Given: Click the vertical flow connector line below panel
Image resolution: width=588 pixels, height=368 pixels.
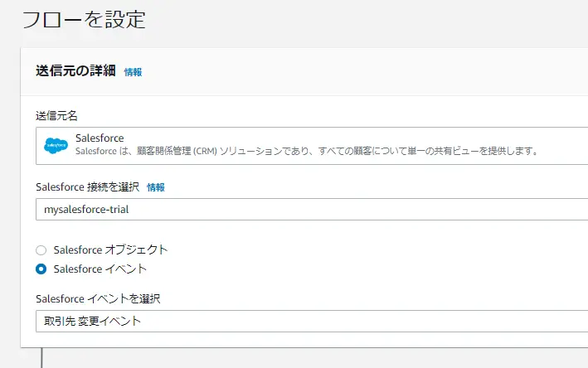Looking at the screenshot, I should point(41,358).
